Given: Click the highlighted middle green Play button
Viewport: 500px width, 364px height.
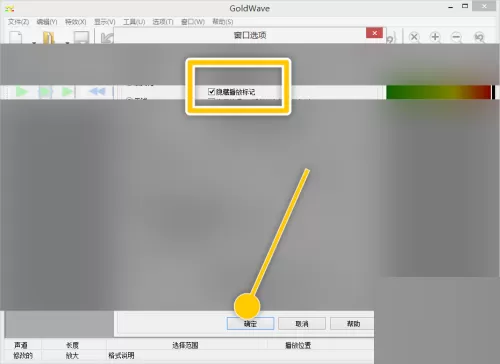Looking at the screenshot, I should click(x=46, y=91).
